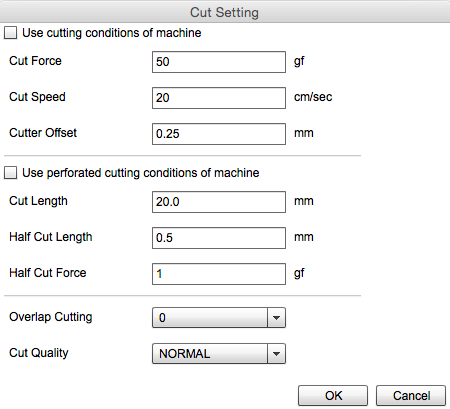Edit the Half Cut Length field
Screen dimensions: 450x409
tap(219, 238)
